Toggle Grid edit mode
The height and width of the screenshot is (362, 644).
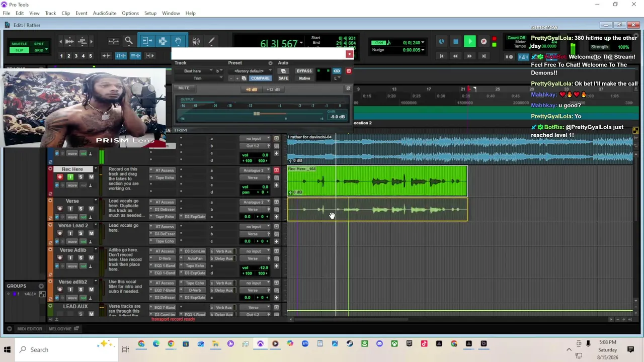click(x=39, y=50)
